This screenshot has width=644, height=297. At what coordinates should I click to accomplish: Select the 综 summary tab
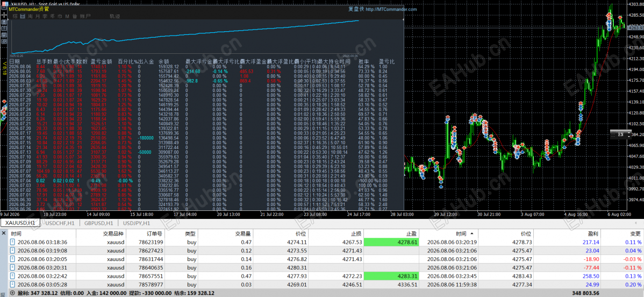pyautogui.click(x=15, y=16)
